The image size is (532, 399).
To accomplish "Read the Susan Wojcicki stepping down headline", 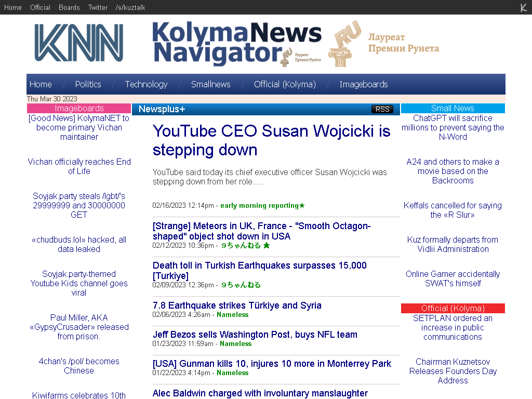I will pos(271,140).
